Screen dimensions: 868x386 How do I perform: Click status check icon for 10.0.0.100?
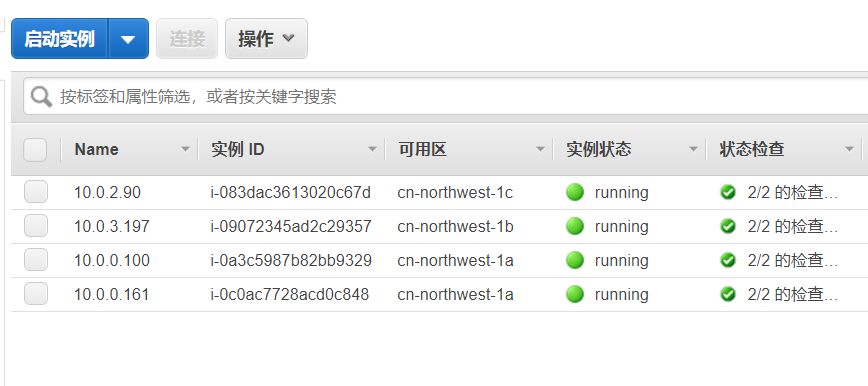tap(728, 260)
